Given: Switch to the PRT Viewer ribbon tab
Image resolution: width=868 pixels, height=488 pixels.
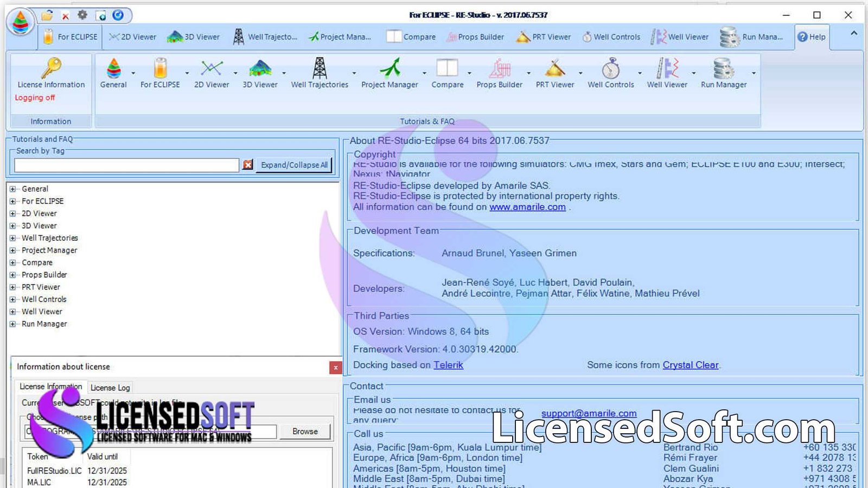Looking at the screenshot, I should (544, 37).
